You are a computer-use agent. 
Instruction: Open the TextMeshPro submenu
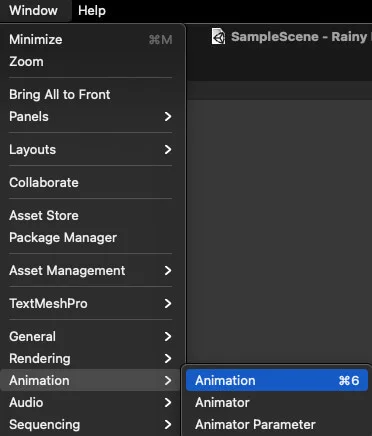click(x=91, y=304)
